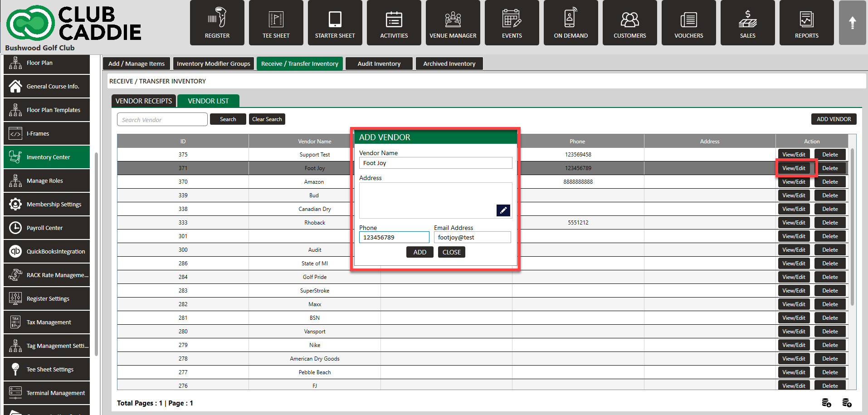Open the Customers module
The image size is (868, 415).
pos(629,23)
